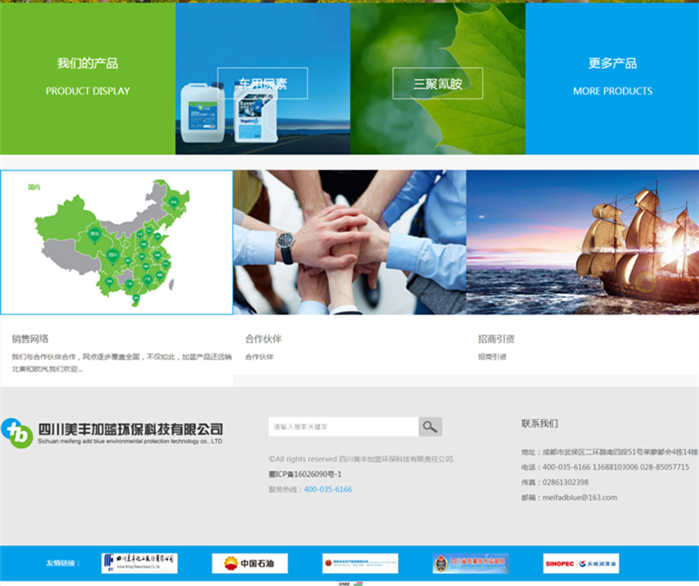Click the magnifier search icon in footer
699x586 pixels.
coord(430,427)
